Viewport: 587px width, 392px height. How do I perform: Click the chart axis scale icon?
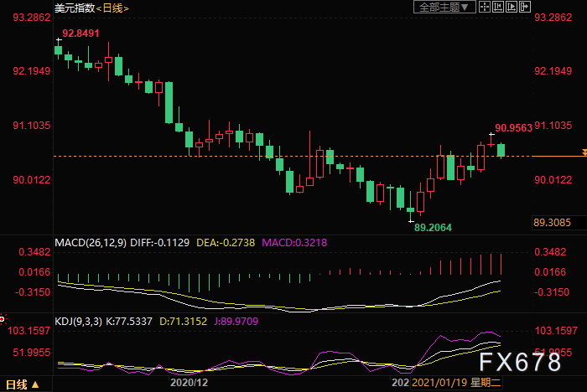tap(499, 7)
